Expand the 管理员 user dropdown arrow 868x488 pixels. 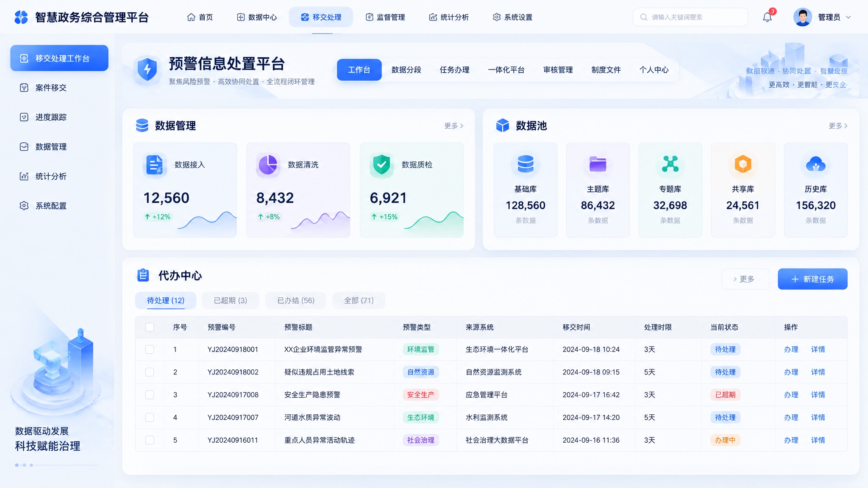tap(849, 17)
